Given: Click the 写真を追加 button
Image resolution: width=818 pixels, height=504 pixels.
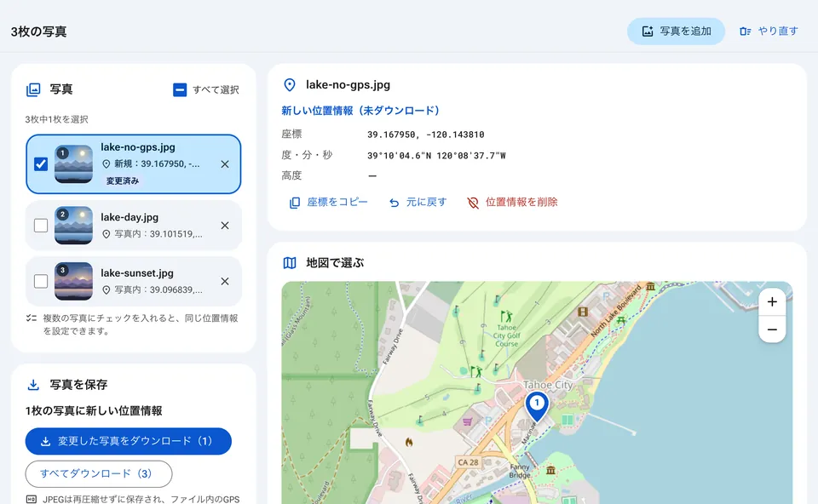Looking at the screenshot, I should tap(676, 31).
